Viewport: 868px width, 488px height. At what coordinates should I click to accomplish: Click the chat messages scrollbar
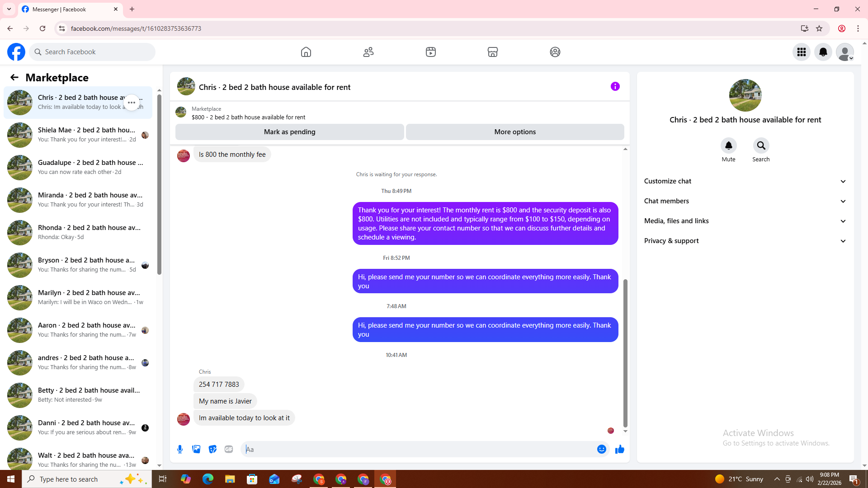click(625, 353)
